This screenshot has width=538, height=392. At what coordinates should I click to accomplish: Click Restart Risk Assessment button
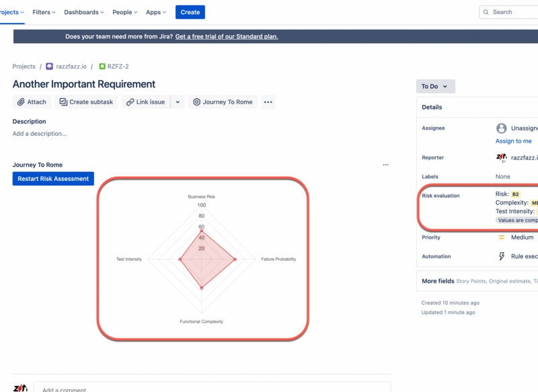pyautogui.click(x=53, y=179)
